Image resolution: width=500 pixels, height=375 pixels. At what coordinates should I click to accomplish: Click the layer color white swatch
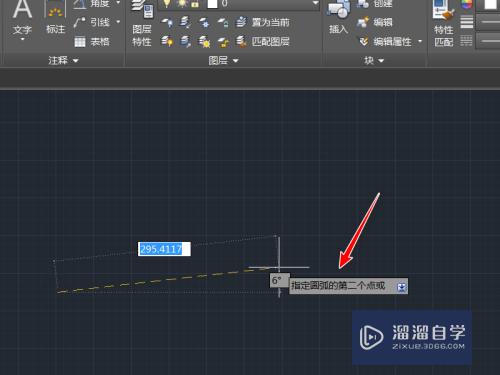(x=212, y=3)
